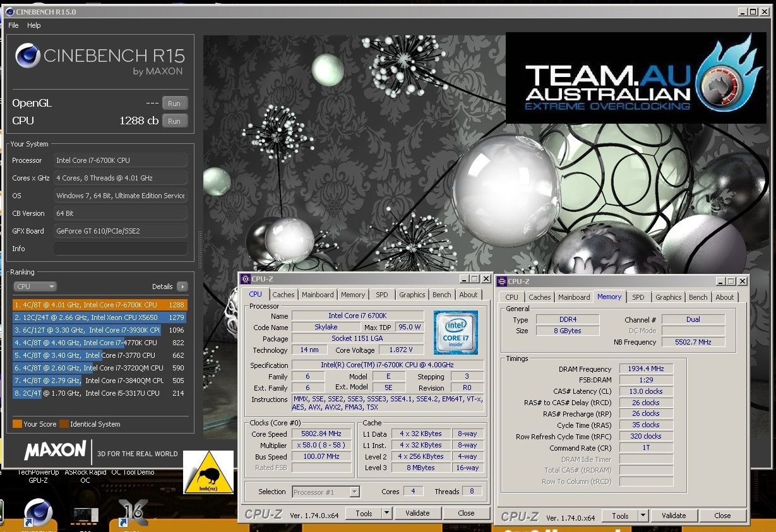Click right CPU-Z window title bar icon
Viewport: 776px width, 532px height.
502,281
